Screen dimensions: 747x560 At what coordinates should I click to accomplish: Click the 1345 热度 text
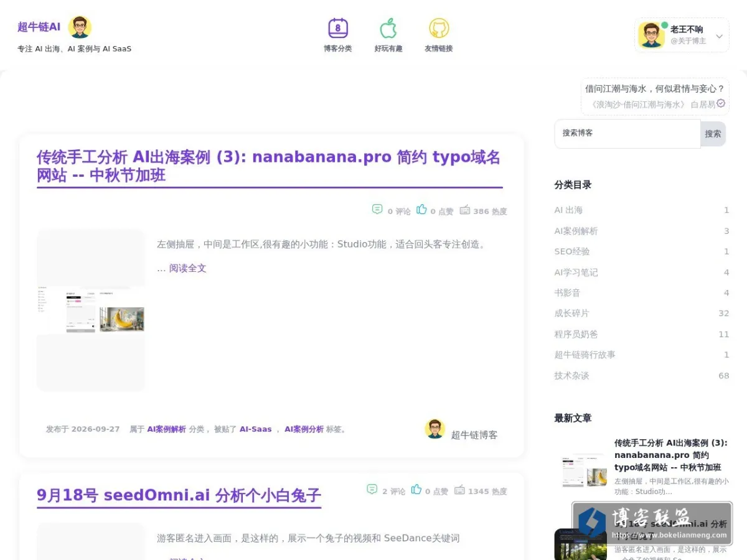pos(487,492)
